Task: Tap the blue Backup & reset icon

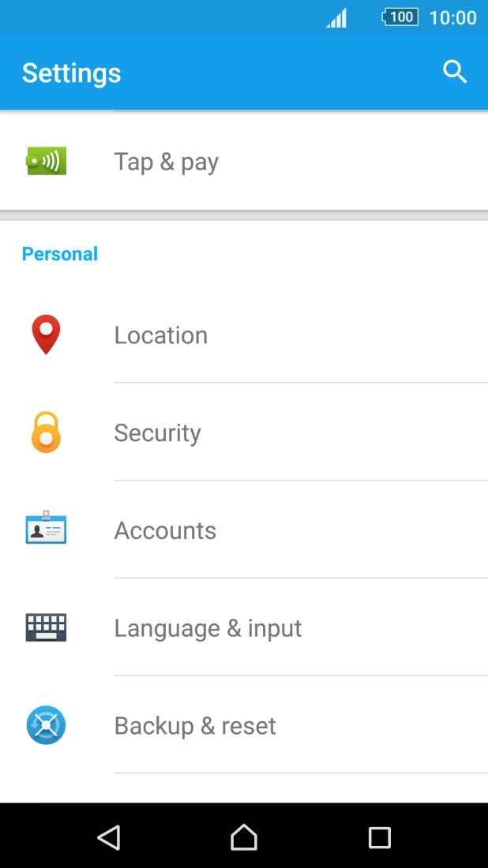Action: click(x=46, y=725)
